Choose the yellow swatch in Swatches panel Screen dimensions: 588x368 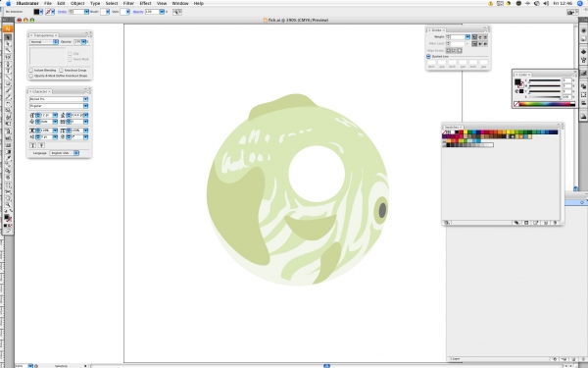click(465, 132)
